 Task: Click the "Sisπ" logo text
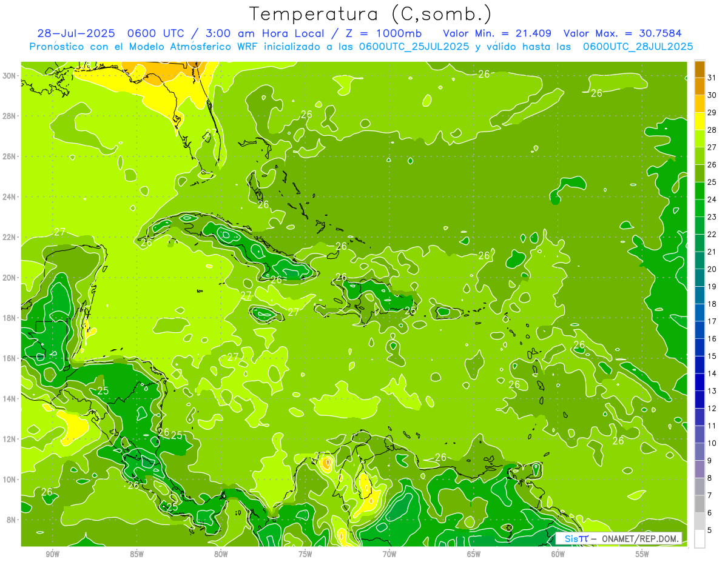[x=576, y=538]
